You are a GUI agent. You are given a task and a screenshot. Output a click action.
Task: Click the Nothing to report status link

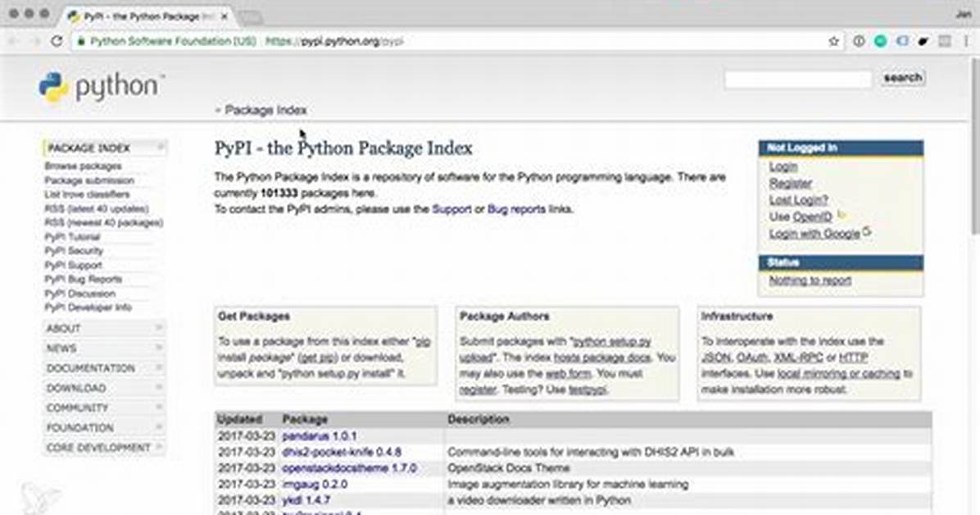810,280
